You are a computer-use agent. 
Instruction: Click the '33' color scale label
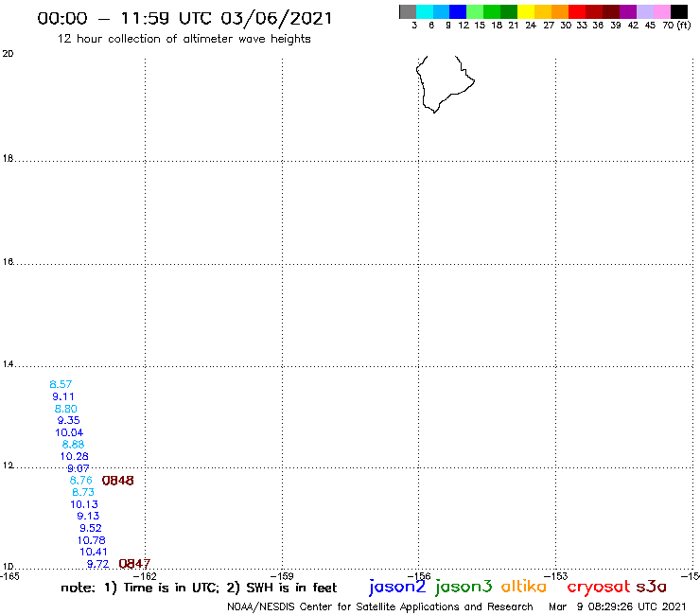coord(582,26)
